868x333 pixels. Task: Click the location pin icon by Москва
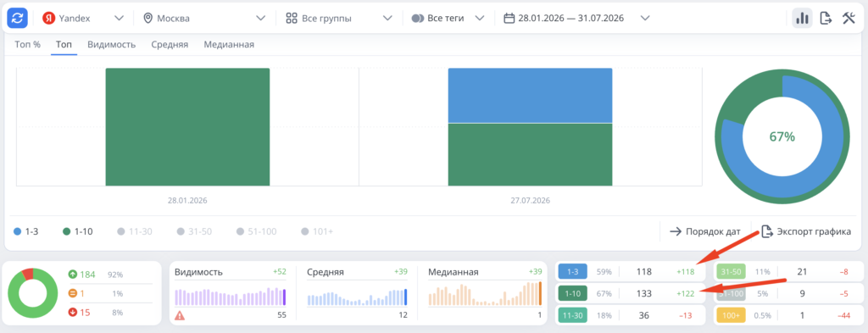pos(147,19)
